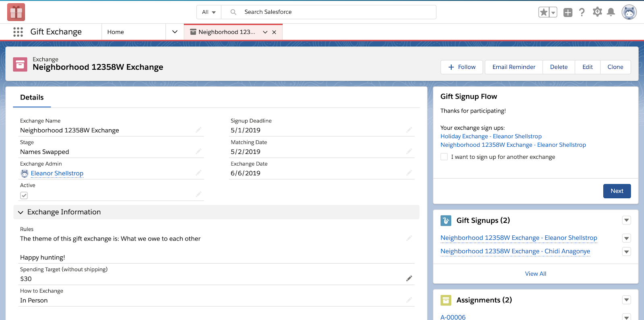Open the Neighborhood signup link in Gift Signup Flow
This screenshot has height=320, width=644.
pyautogui.click(x=513, y=145)
